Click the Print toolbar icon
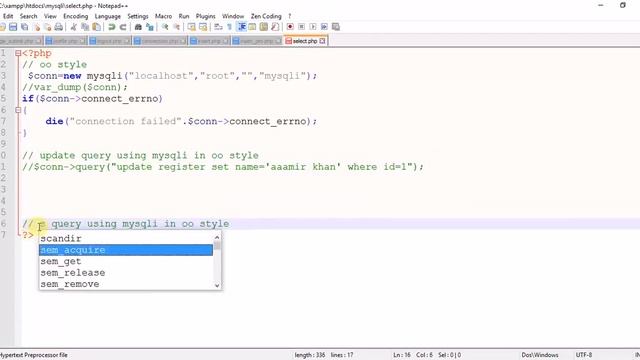This screenshot has width=640, height=360. pos(59,27)
